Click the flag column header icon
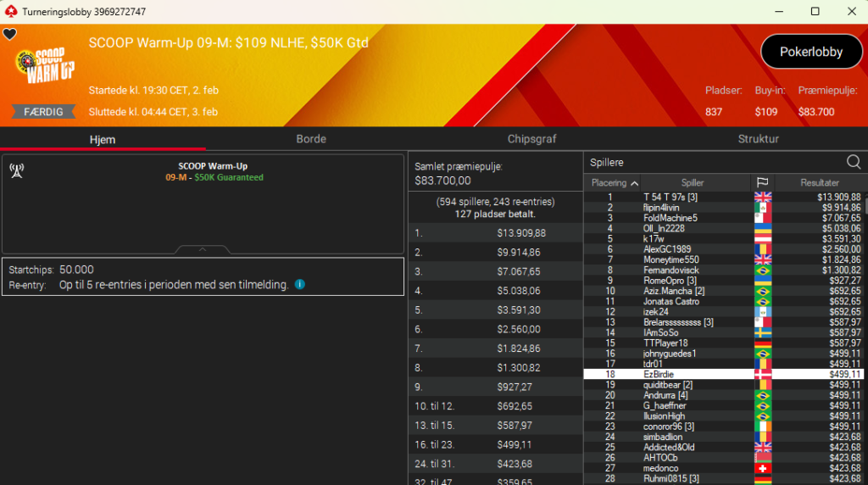 click(762, 182)
